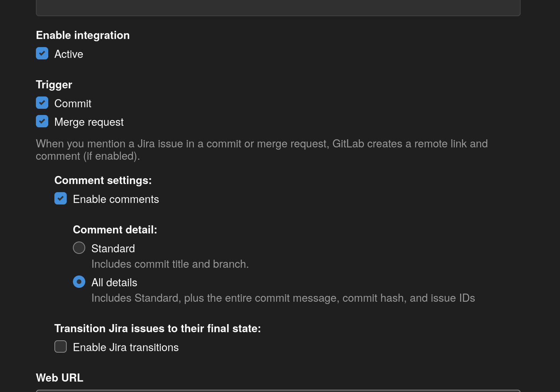Image resolution: width=560 pixels, height=392 pixels.
Task: Click the Includes commit title description text
Action: [170, 264]
